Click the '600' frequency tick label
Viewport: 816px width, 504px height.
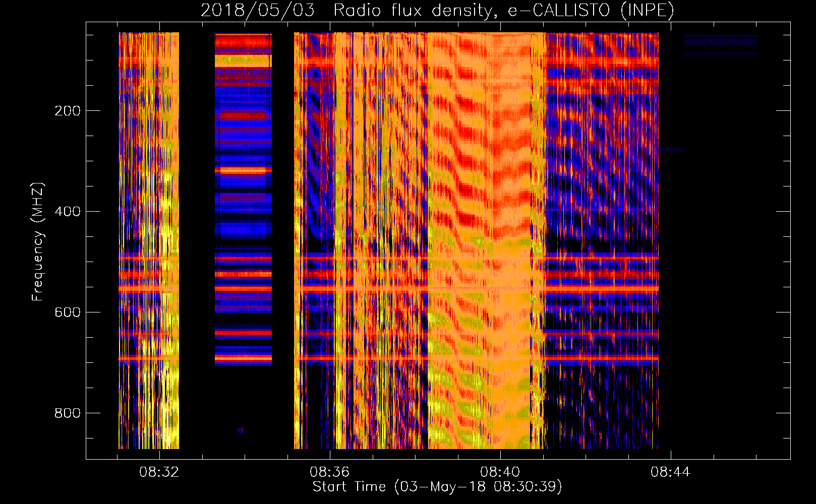click(x=68, y=312)
